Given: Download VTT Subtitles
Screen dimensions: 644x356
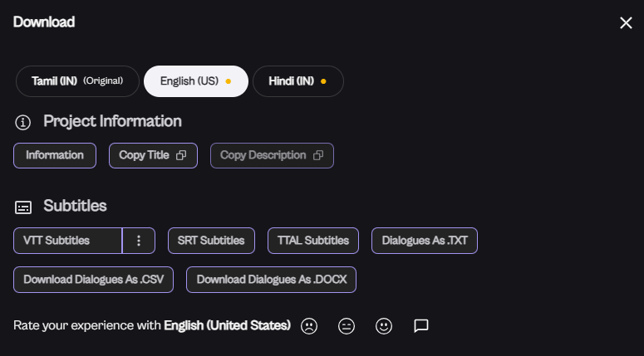Looking at the screenshot, I should (68, 241).
